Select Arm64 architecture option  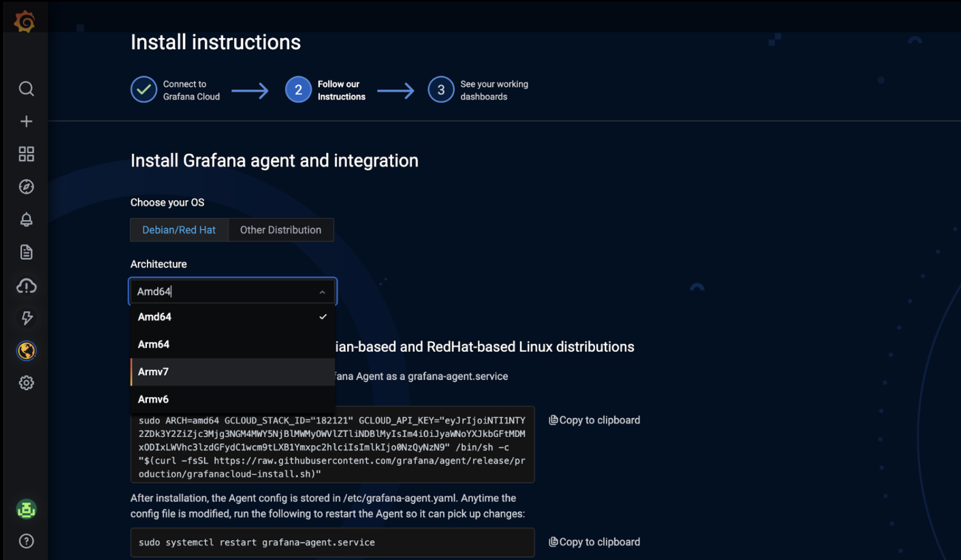[233, 344]
